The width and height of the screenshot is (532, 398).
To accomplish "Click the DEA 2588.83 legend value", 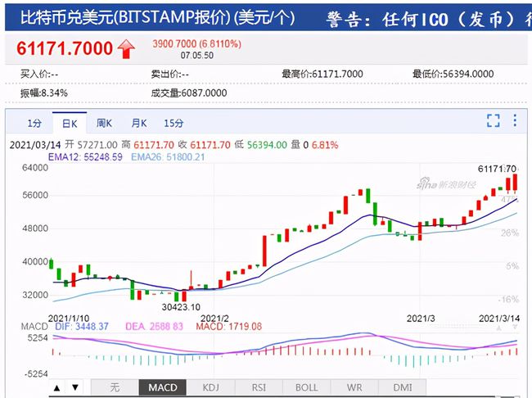I will [x=154, y=327].
